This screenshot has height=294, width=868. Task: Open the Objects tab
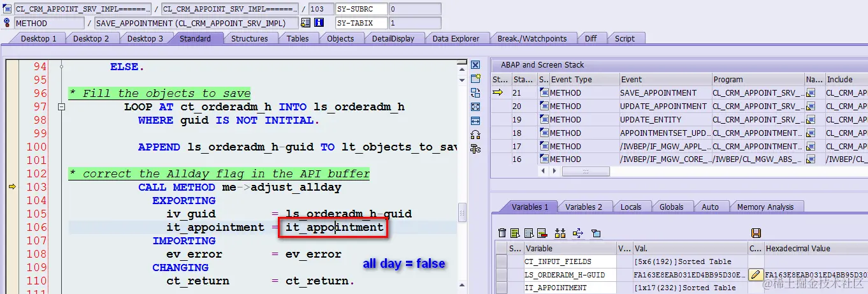(340, 38)
